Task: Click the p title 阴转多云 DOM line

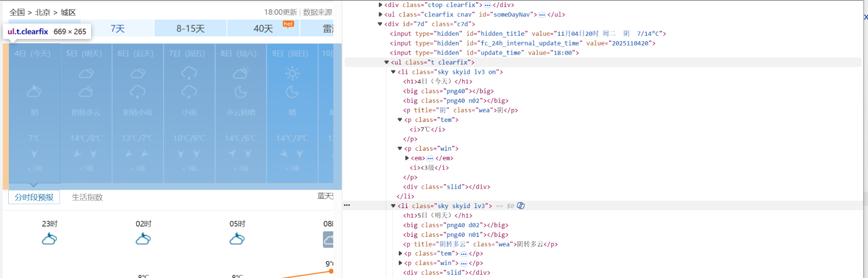Action: click(x=481, y=244)
